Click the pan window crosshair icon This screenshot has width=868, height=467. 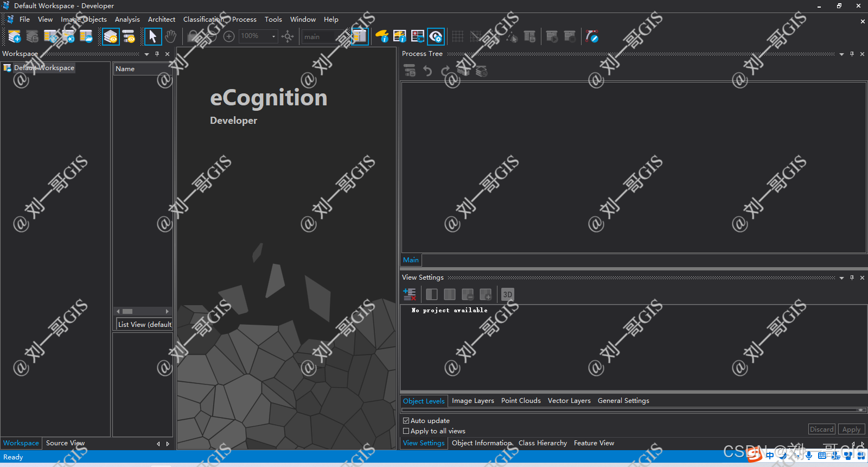tap(288, 36)
